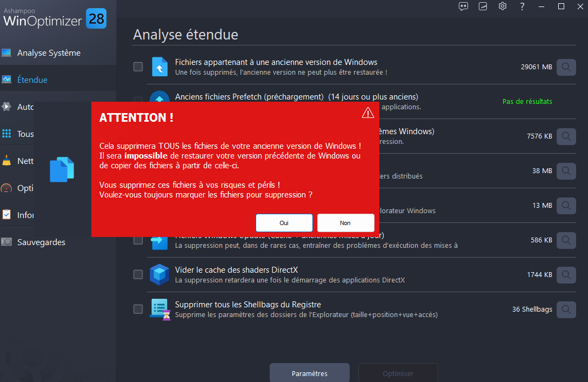Click the Shellbags registry list icon
Screen dimensions: 588x382
tap(161, 309)
